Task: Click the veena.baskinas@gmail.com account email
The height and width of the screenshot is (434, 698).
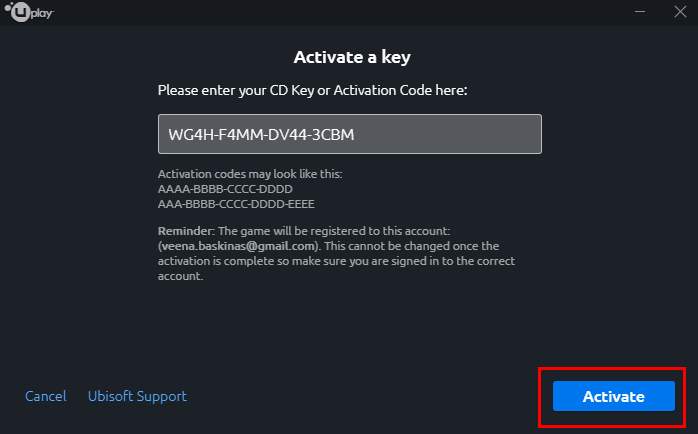Action: click(x=237, y=245)
